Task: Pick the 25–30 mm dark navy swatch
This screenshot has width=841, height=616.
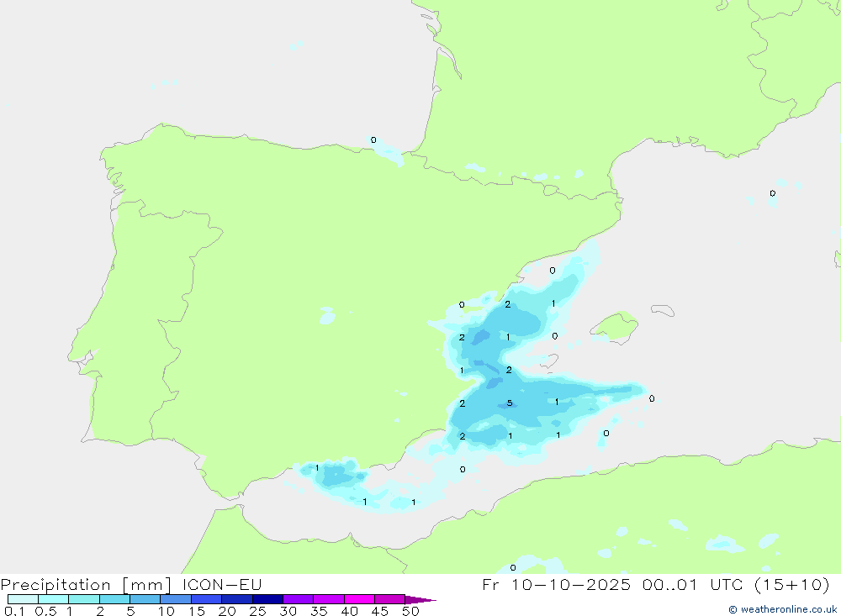Action: pos(267,599)
